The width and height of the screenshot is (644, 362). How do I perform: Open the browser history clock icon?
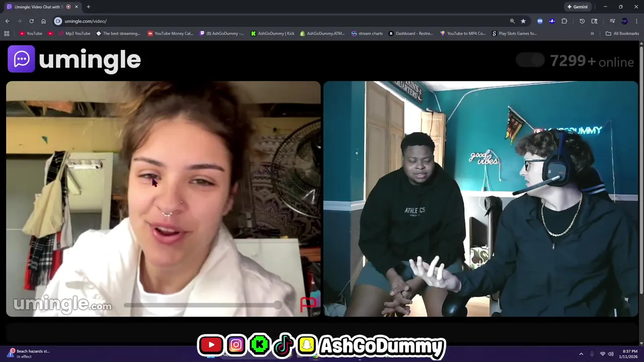[x=582, y=21]
